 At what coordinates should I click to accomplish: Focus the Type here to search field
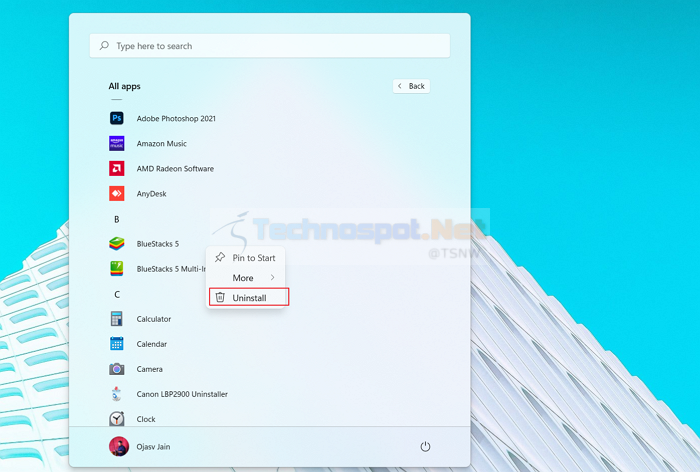pos(270,46)
